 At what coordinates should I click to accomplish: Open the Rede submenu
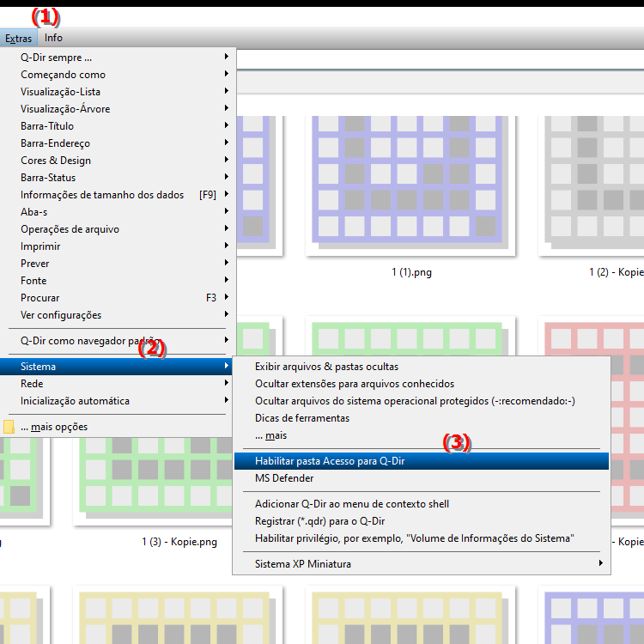pyautogui.click(x=118, y=384)
